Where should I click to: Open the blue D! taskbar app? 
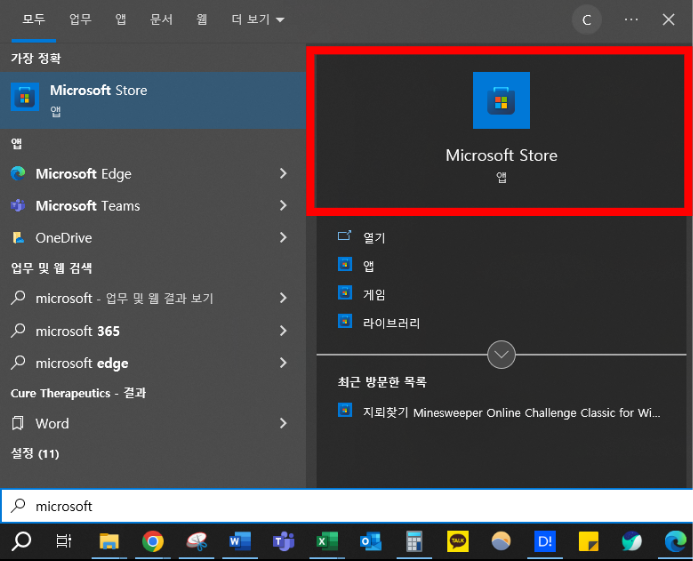pyautogui.click(x=544, y=541)
